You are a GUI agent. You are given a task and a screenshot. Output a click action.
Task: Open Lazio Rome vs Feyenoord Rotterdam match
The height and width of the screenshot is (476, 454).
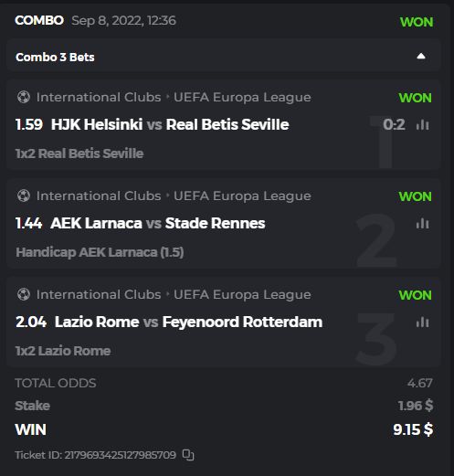click(188, 322)
